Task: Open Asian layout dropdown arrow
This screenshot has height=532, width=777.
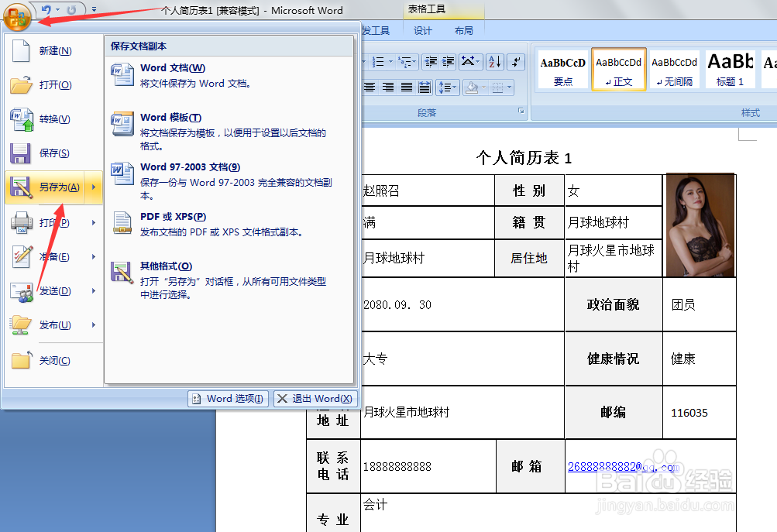Action: (479, 62)
